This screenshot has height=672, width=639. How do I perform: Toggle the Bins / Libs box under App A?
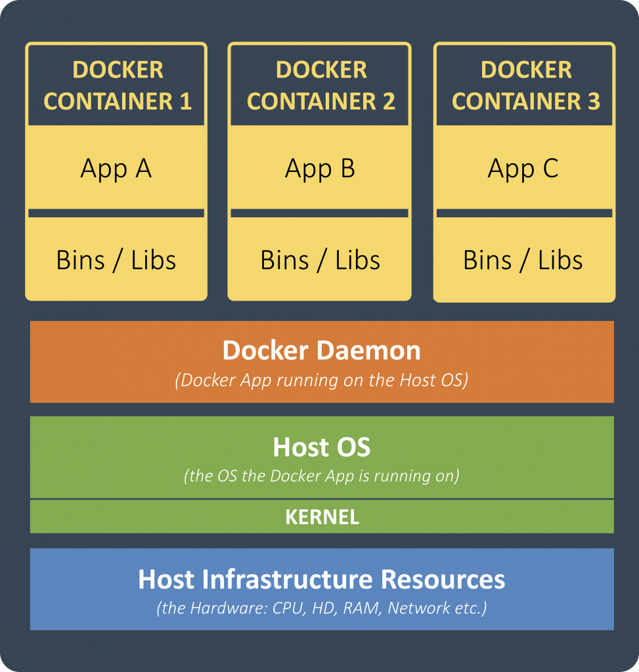[x=116, y=260]
